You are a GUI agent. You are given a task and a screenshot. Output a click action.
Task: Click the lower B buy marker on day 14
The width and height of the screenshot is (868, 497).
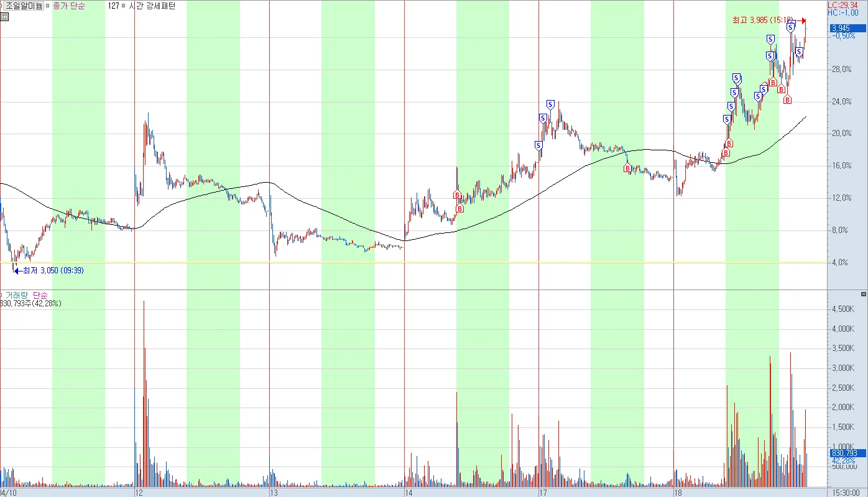pyautogui.click(x=459, y=208)
